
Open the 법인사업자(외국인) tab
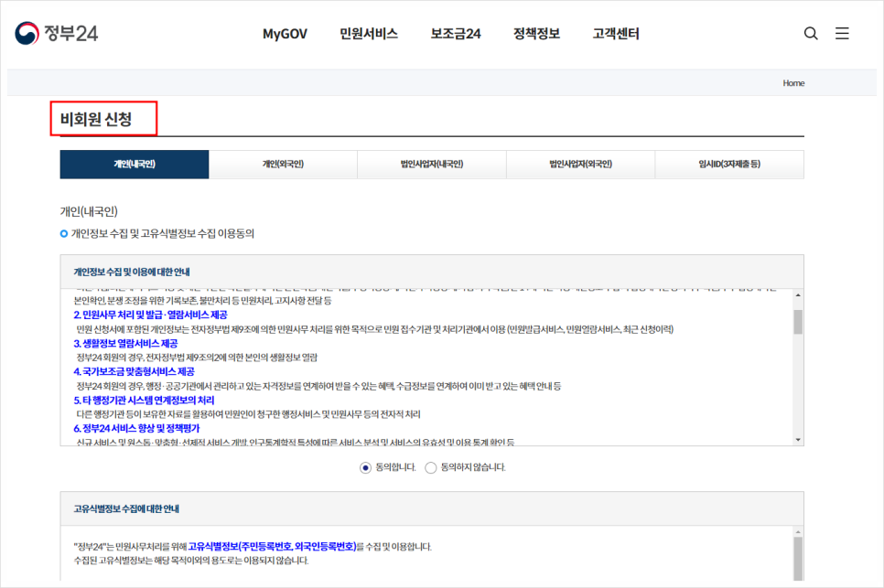point(580,165)
